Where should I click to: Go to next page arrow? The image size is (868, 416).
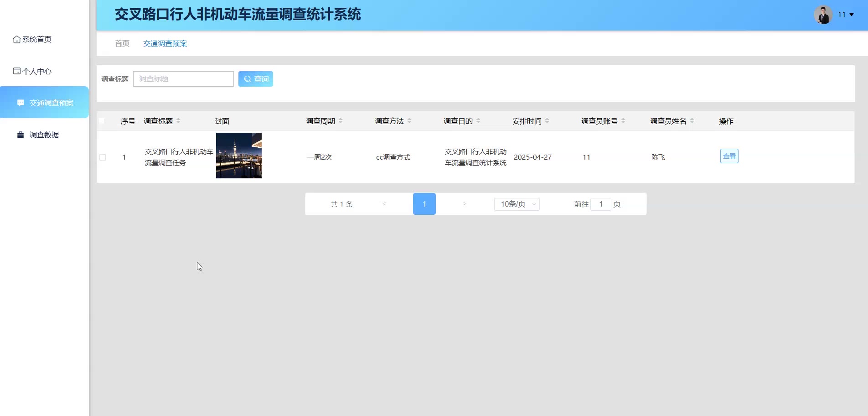(x=465, y=204)
